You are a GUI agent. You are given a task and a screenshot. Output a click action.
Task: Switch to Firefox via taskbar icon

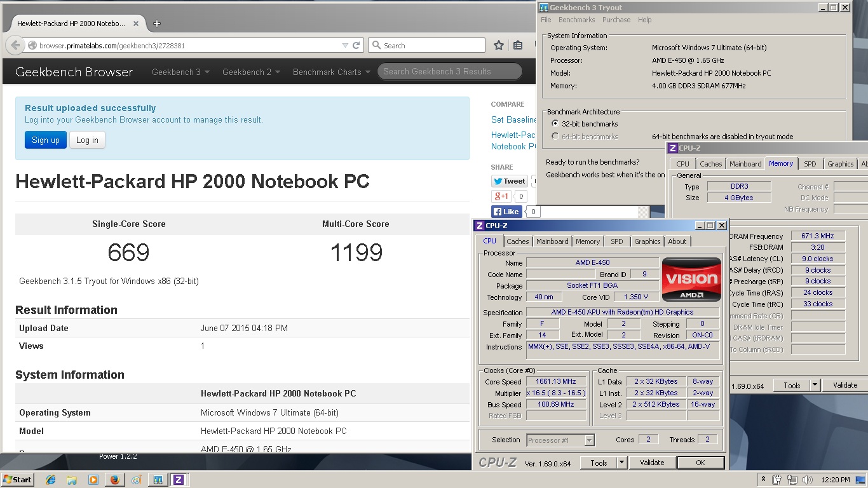[x=114, y=480]
